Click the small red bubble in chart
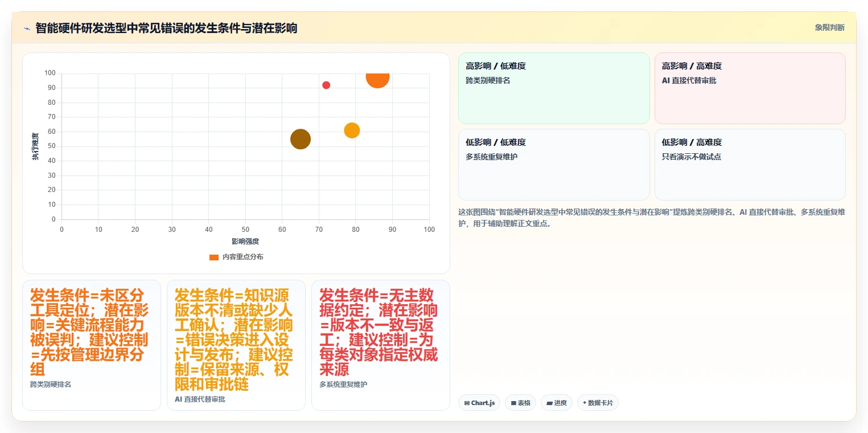Viewport: 868px width, 433px height. click(326, 85)
